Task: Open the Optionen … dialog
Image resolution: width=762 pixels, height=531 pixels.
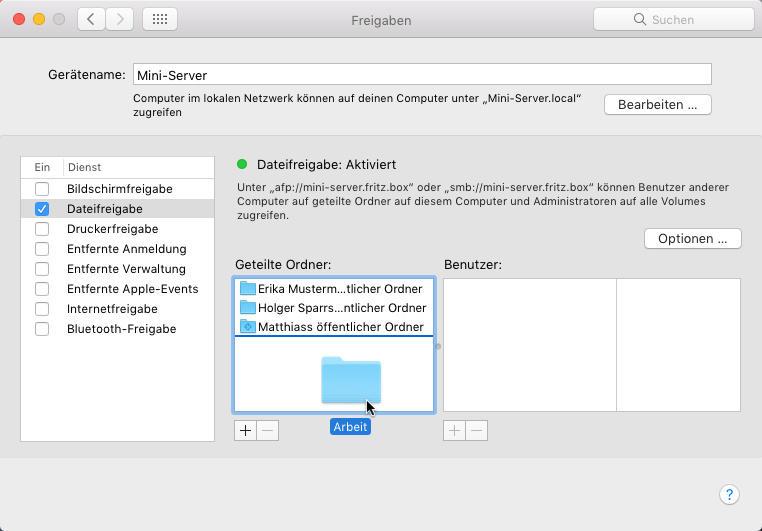Action: point(693,239)
